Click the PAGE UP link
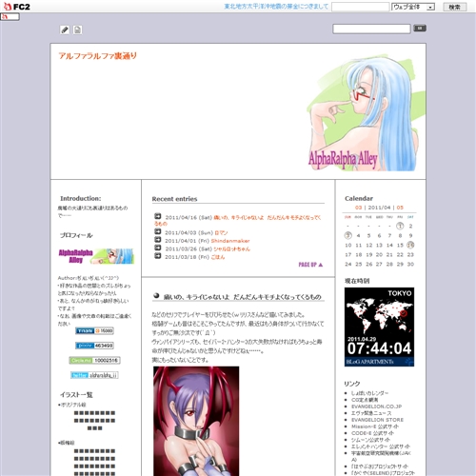Viewport: 476px width, 476px height. point(310,265)
